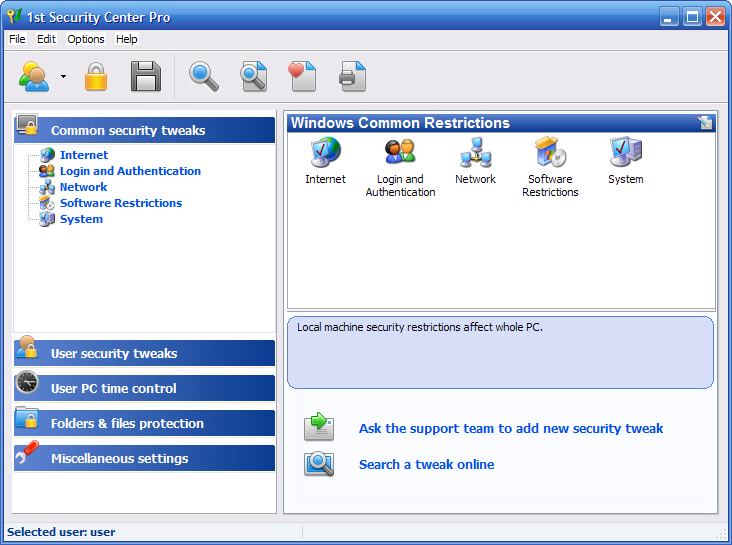This screenshot has width=732, height=545.
Task: Click the Local machine security restrictions description
Action: [420, 327]
